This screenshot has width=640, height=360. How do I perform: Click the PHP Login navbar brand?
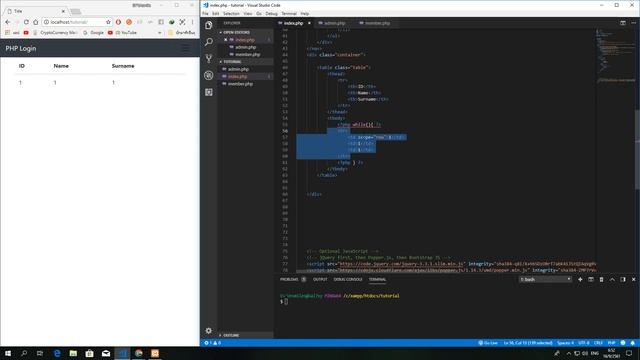[x=21, y=48]
